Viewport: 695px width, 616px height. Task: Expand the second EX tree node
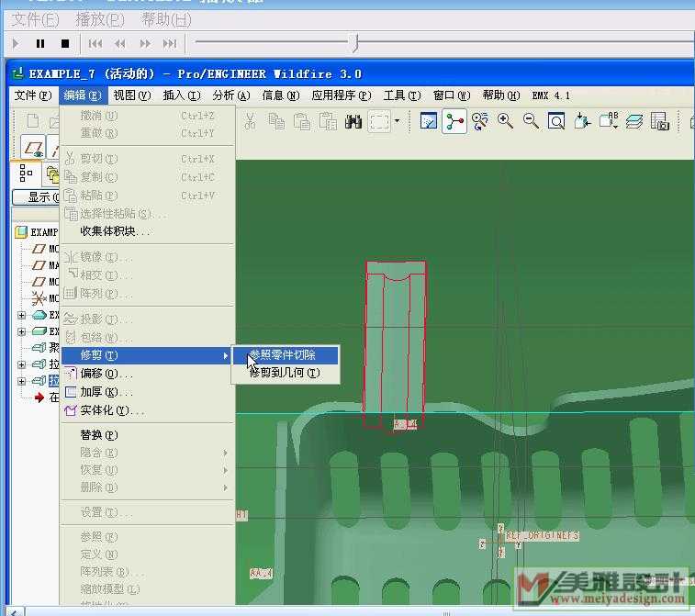tap(21, 331)
